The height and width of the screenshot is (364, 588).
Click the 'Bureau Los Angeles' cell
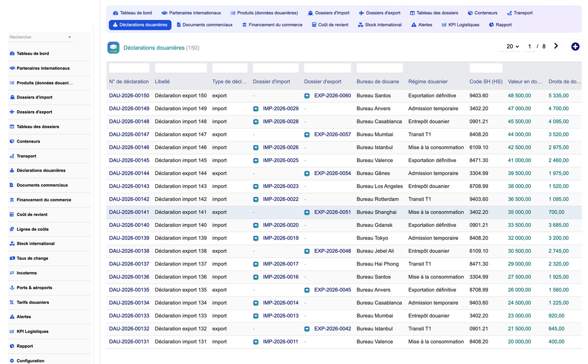(380, 187)
